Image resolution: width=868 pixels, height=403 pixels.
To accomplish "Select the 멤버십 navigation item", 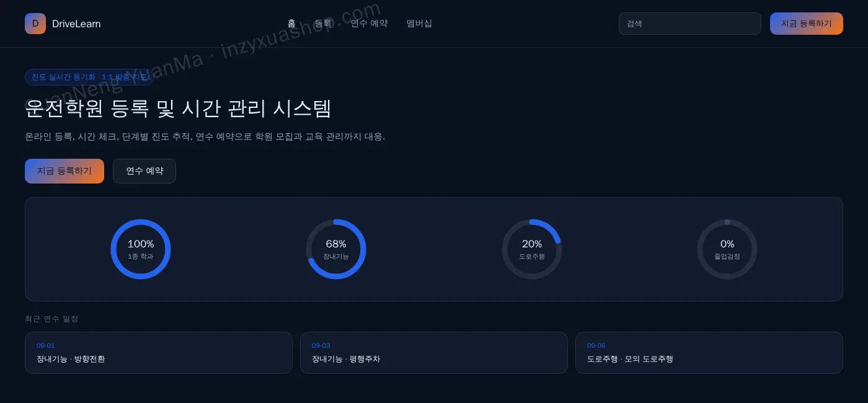I will click(x=419, y=24).
